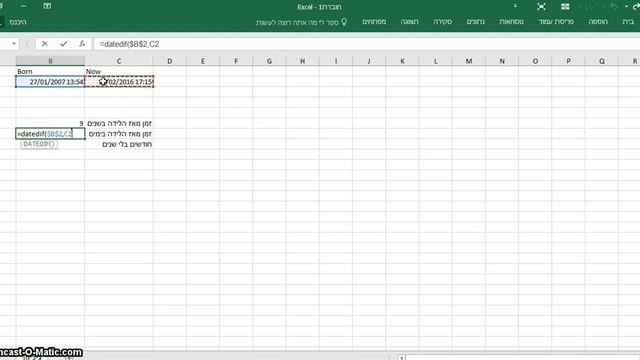Select column F header
This screenshot has height=360, width=640.
236,61
